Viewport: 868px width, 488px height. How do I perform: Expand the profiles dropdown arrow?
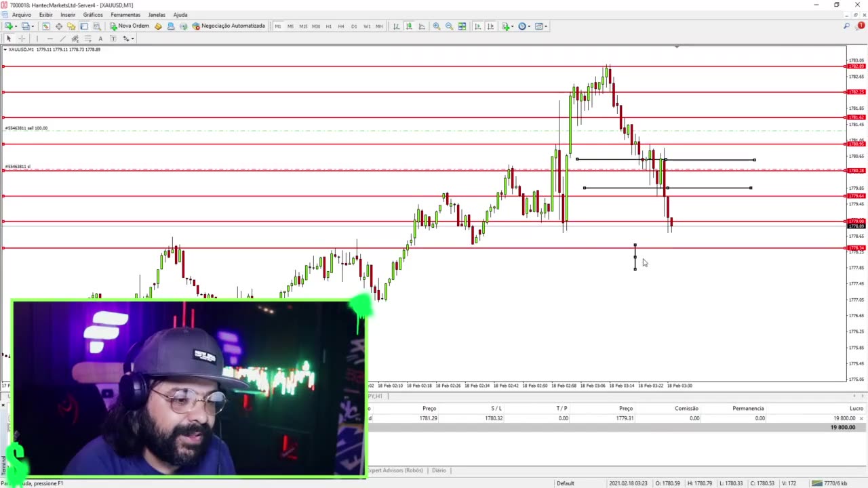(33, 26)
